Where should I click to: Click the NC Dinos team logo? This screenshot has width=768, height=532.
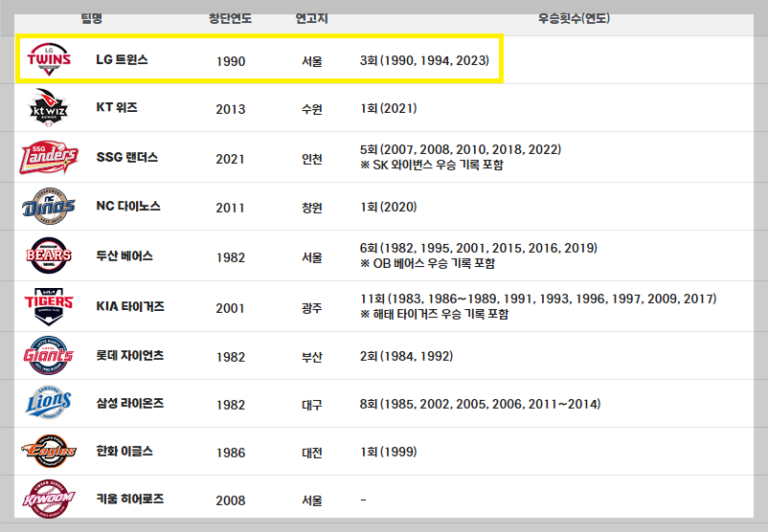49,206
